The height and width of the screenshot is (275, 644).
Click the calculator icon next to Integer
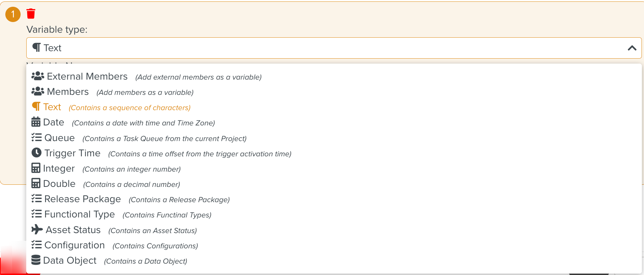pyautogui.click(x=37, y=168)
